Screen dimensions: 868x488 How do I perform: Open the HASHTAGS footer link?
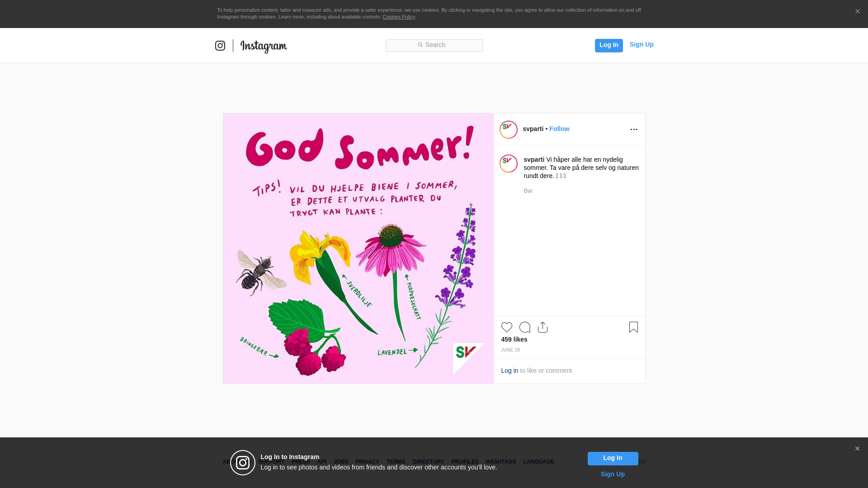[500, 462]
